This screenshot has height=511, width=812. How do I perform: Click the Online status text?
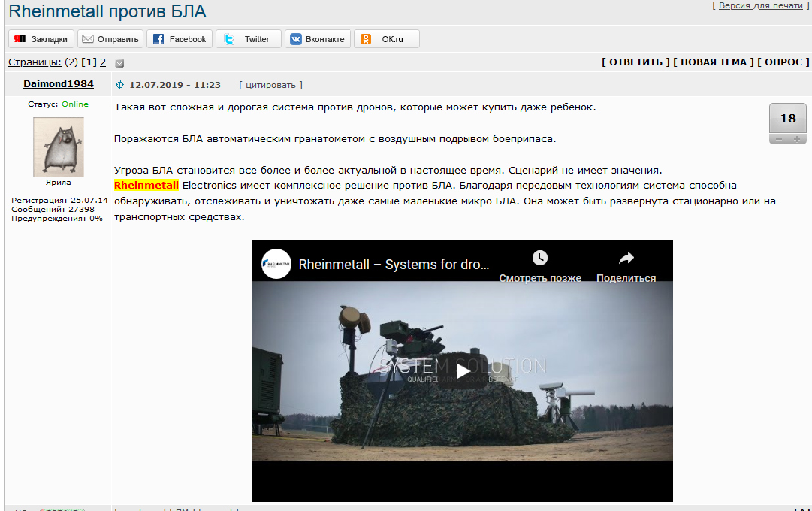(75, 104)
